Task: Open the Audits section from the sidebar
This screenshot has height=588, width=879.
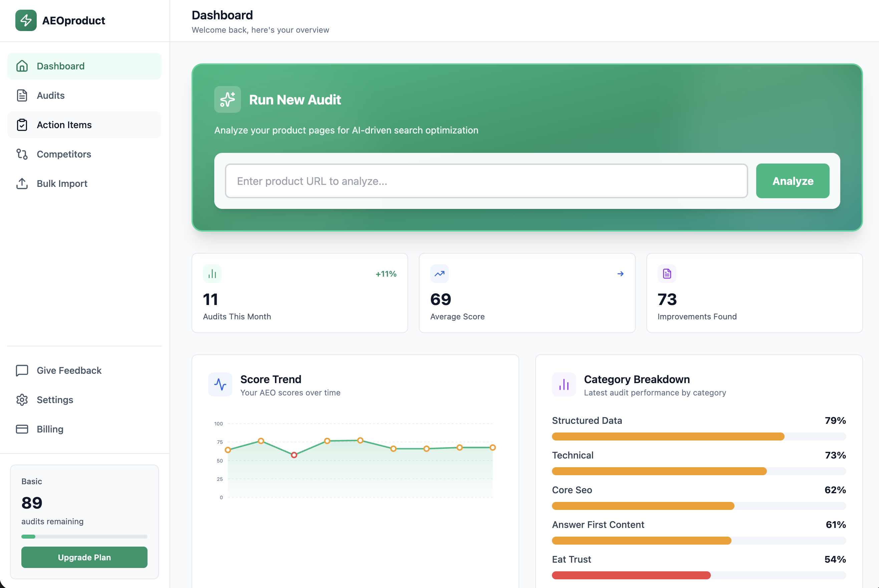Action: (x=51, y=96)
